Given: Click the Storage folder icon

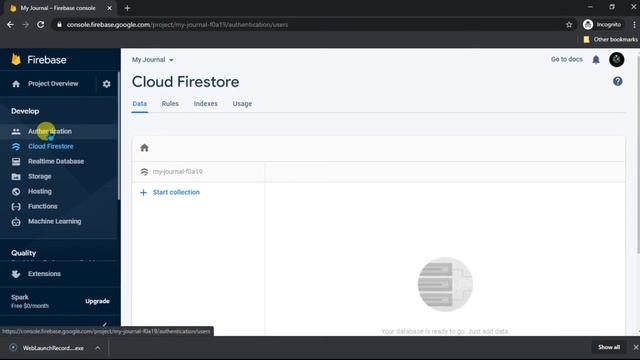Looking at the screenshot, I should click(x=16, y=177).
